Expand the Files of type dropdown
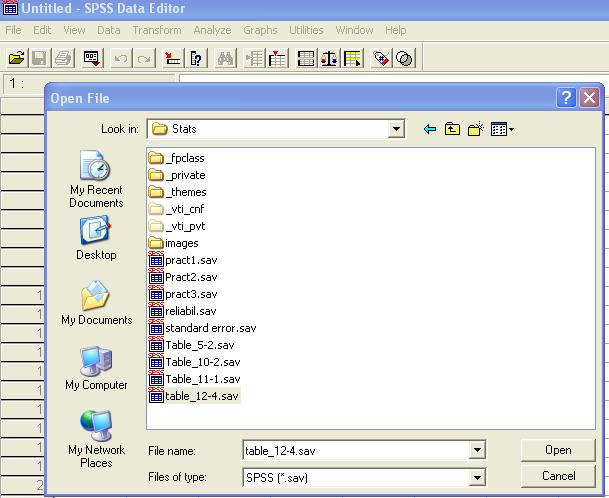609x498 pixels. pos(477,477)
